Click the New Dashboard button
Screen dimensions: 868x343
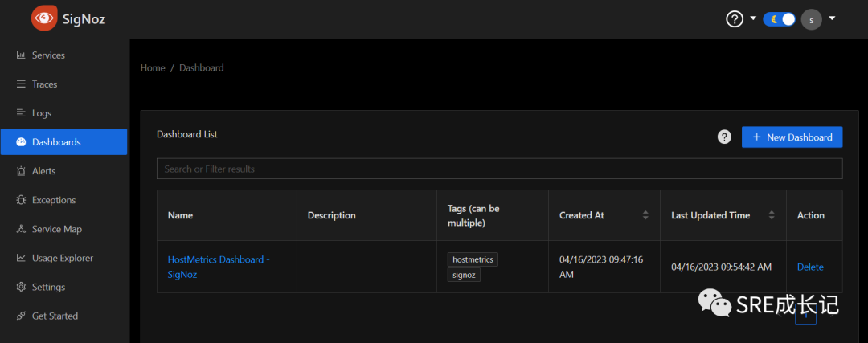[x=792, y=137]
